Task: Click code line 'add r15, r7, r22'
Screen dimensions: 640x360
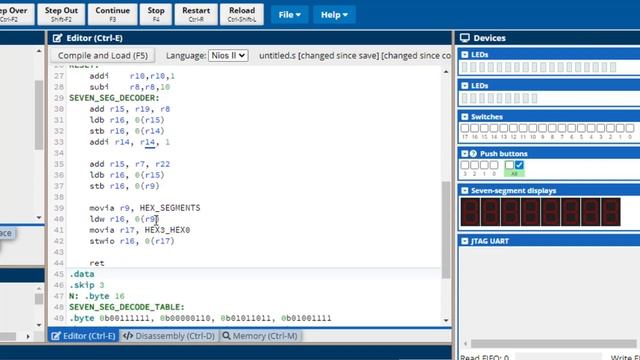Action: point(129,164)
